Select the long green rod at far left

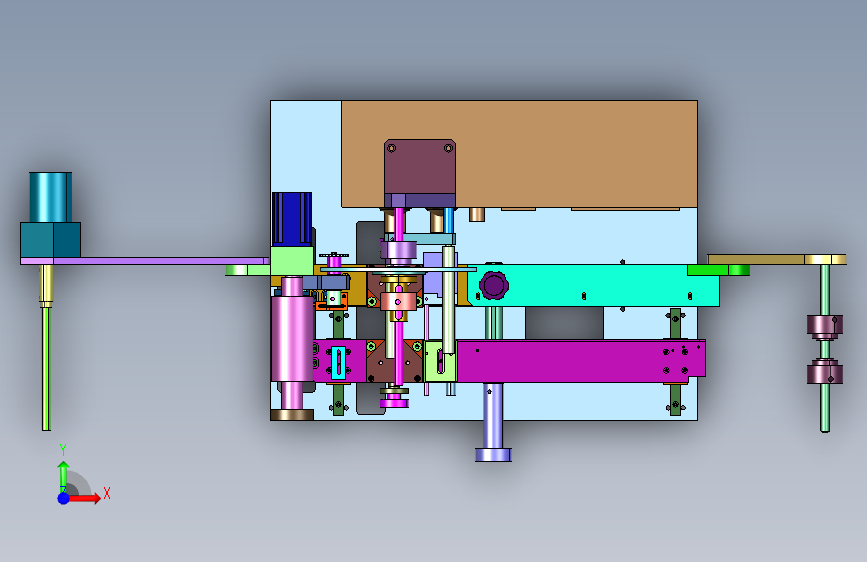point(46,368)
